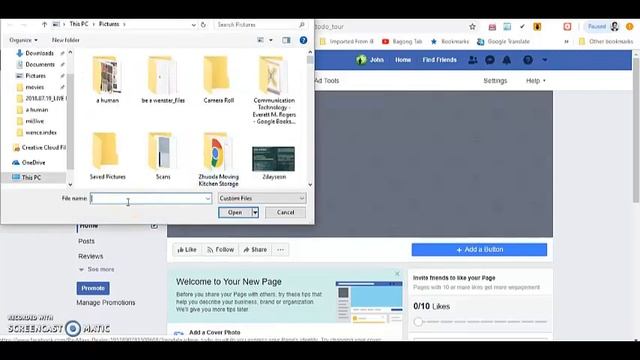Go up one folder level arrow
This screenshot has height=360, width=640.
tap(44, 24)
